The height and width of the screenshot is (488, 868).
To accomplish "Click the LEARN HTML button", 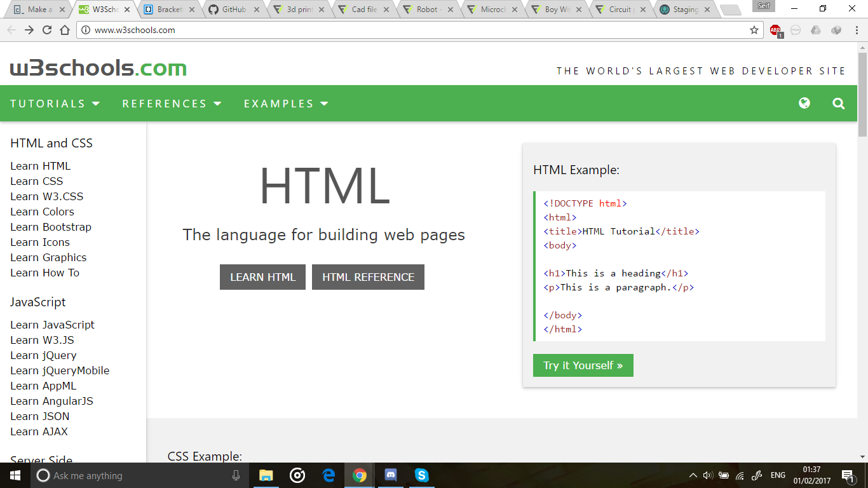I will (262, 277).
